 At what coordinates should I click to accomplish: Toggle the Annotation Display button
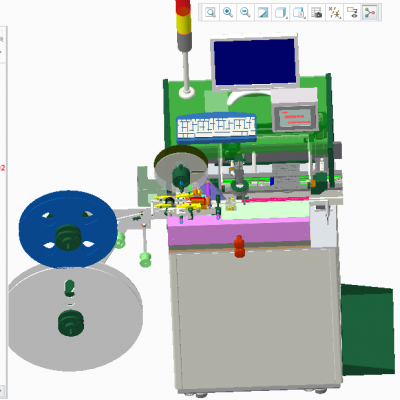coord(352,13)
